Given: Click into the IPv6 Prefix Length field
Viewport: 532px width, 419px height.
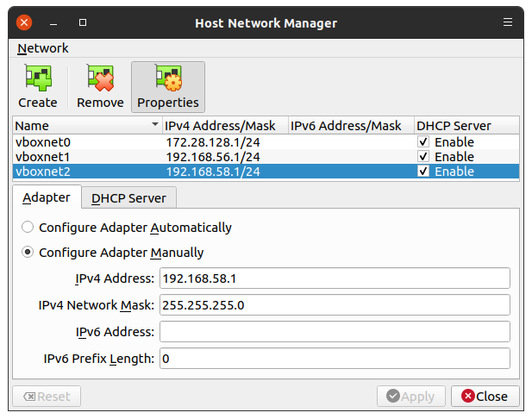Looking at the screenshot, I should point(335,359).
